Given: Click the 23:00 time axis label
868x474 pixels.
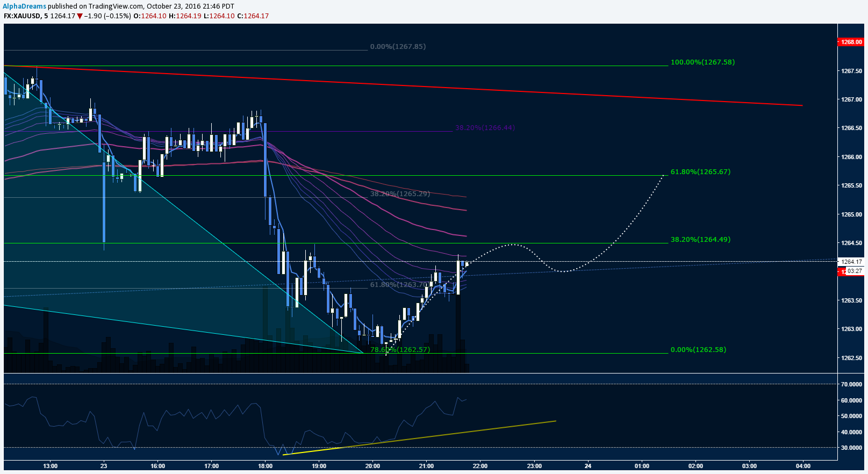Looking at the screenshot, I should click(534, 466).
